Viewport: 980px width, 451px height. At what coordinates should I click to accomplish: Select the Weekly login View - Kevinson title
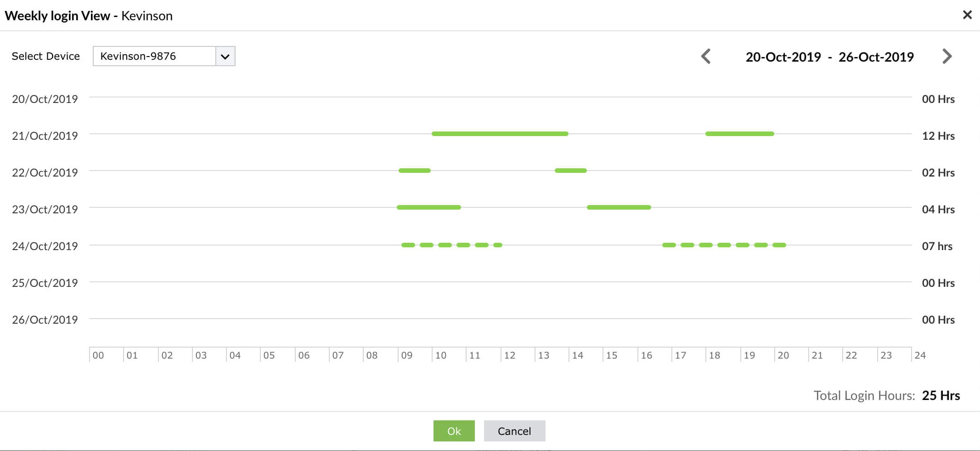(89, 15)
